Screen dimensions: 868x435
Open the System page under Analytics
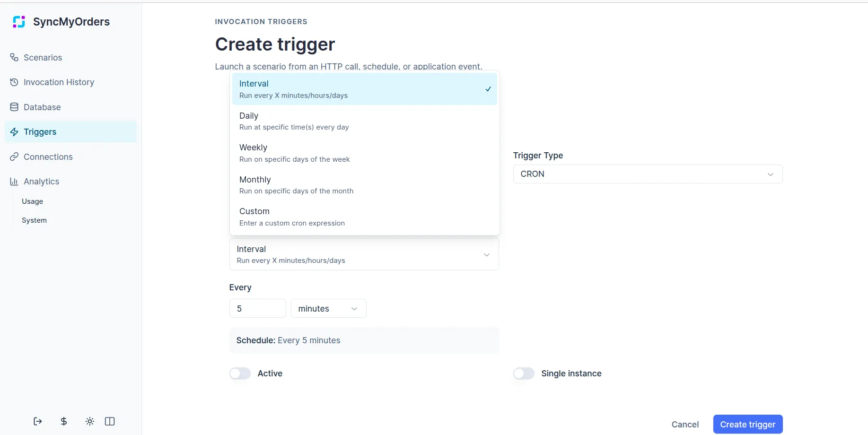[x=34, y=220]
